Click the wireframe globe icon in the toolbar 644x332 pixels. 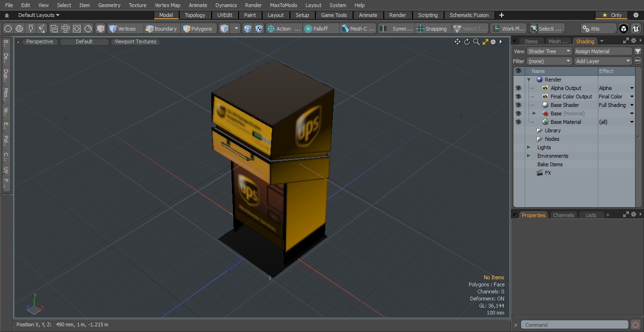click(19, 29)
